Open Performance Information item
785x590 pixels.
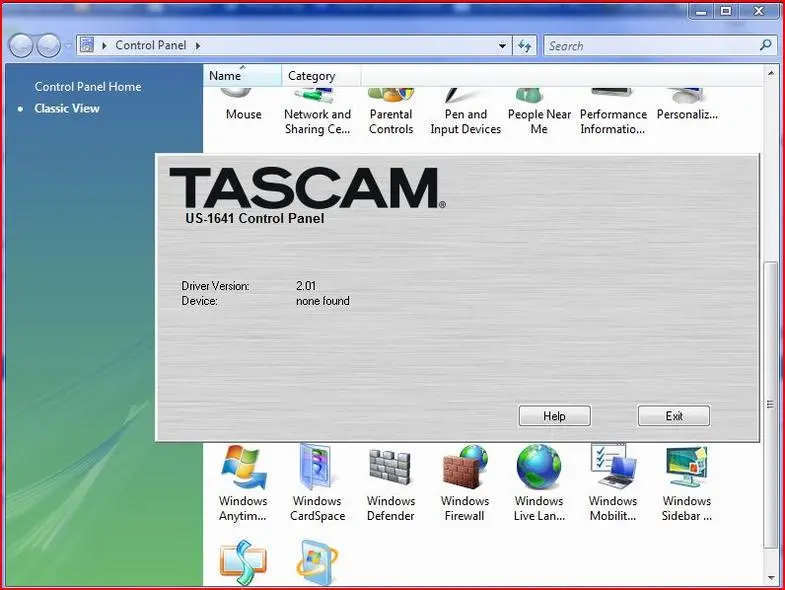[613, 113]
